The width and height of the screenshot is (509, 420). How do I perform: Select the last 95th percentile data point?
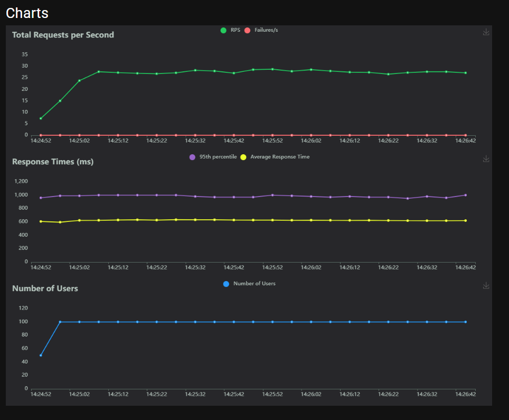point(465,195)
